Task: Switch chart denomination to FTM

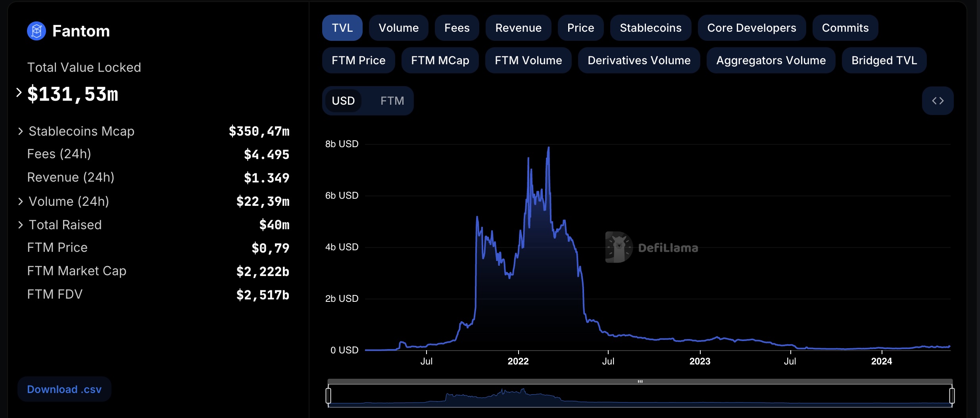Action: tap(392, 101)
